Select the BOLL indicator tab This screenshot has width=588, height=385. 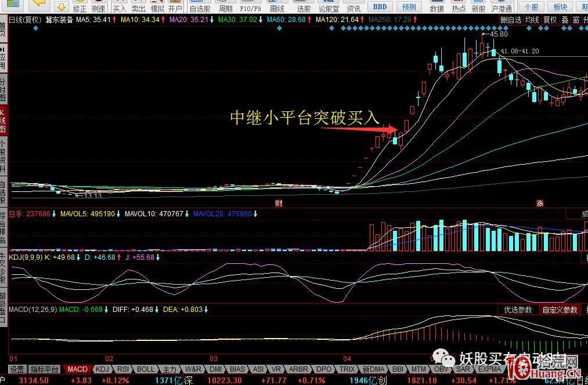pos(146,369)
